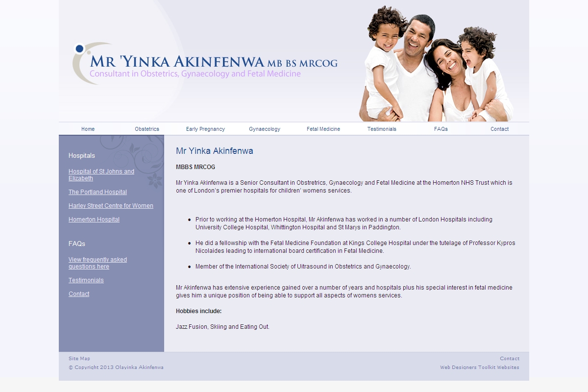The width and height of the screenshot is (588, 392).
Task: Open the Home navigation item
Action: [88, 129]
